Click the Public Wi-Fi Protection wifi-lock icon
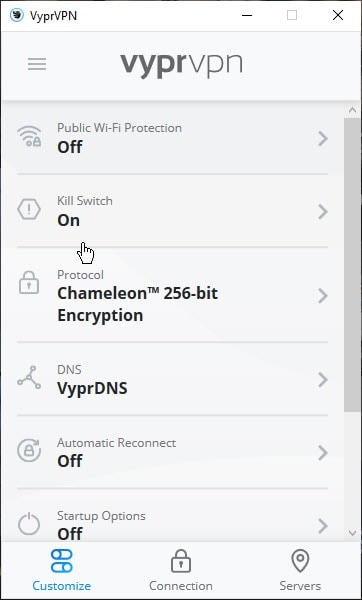362x600 pixels. coord(29,136)
